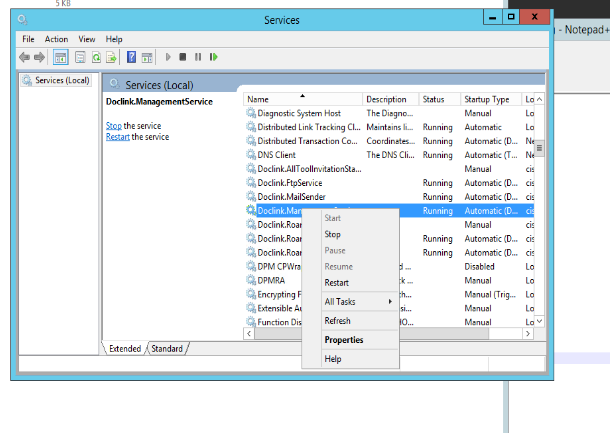Choose Restart in the context menu
This screenshot has width=610, height=433.
coord(337,282)
